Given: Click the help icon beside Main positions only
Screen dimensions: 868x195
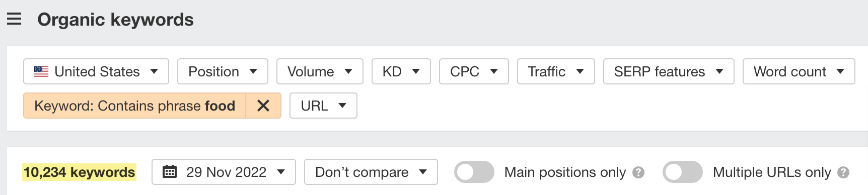Looking at the screenshot, I should coord(638,172).
